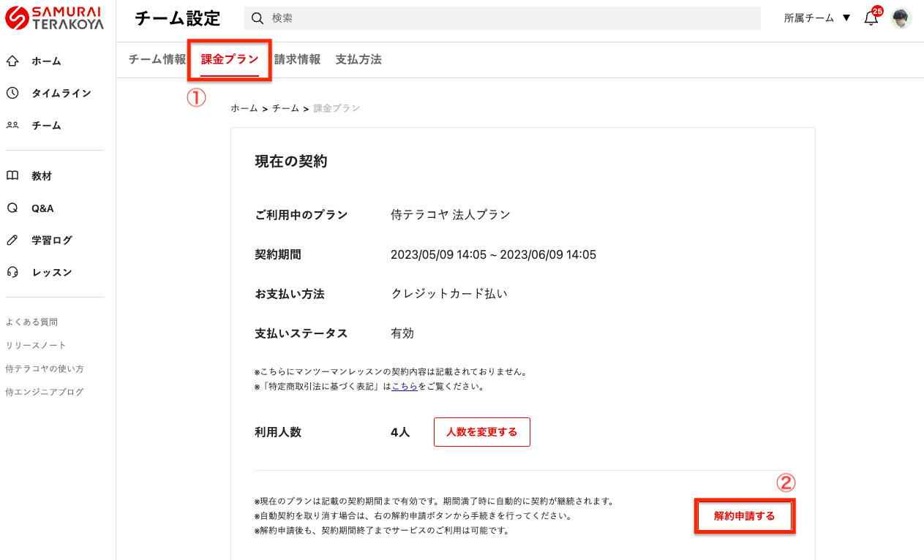Select the 課金プラン tab
Image resolution: width=924 pixels, height=560 pixels.
[230, 60]
